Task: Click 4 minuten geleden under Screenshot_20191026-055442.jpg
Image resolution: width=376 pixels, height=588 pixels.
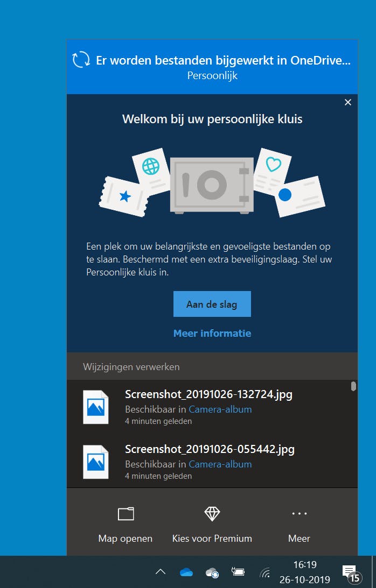Action: click(x=158, y=476)
